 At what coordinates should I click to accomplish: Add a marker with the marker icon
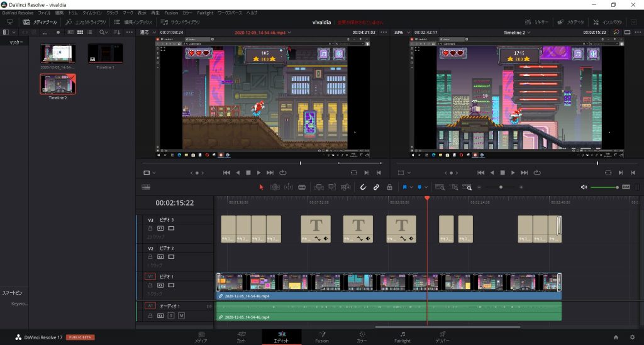click(419, 187)
